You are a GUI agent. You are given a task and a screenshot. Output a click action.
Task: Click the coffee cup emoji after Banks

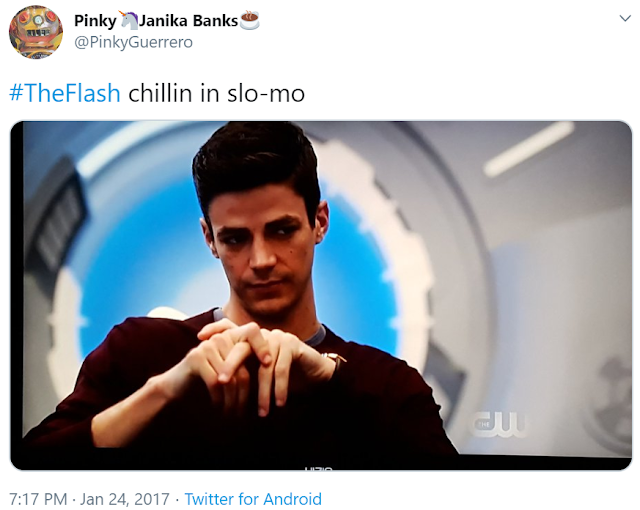click(249, 20)
